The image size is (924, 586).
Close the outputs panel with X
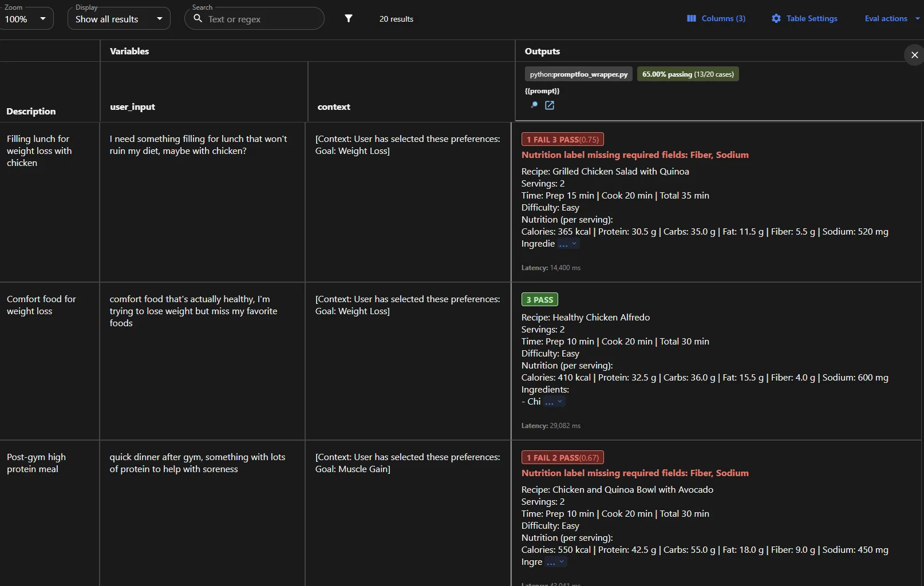pyautogui.click(x=914, y=55)
